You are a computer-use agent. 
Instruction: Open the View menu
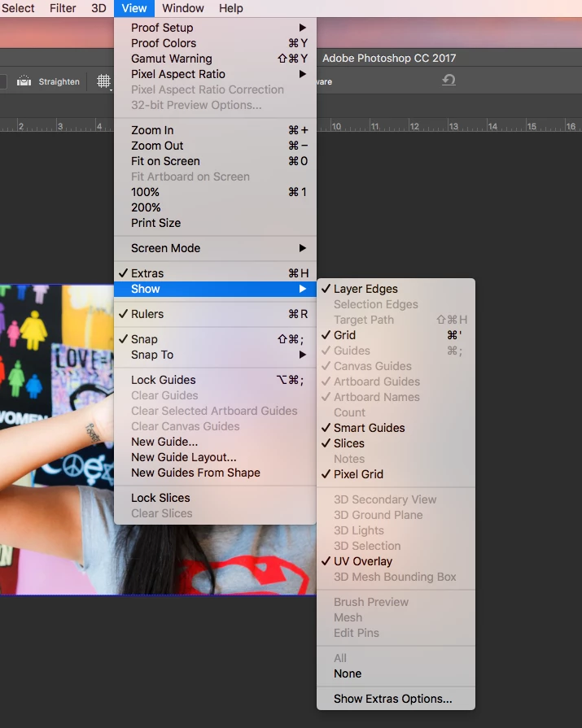tap(134, 8)
